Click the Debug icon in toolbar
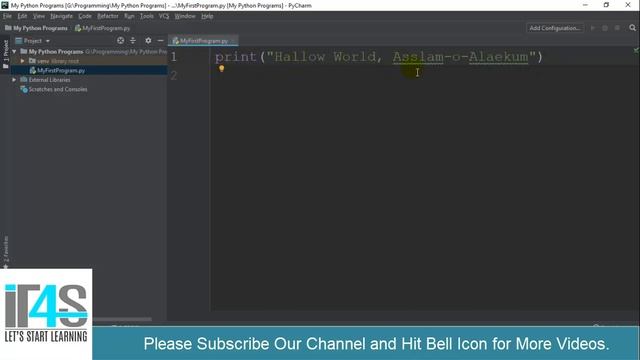 605,28
